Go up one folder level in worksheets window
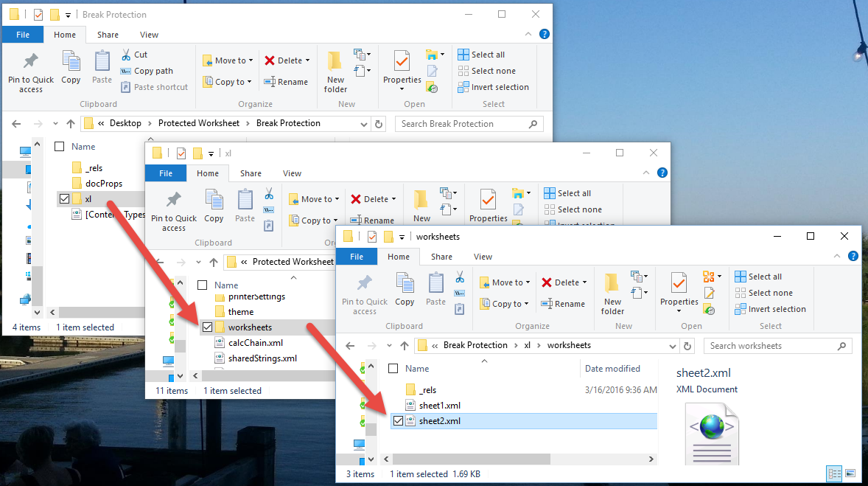 (x=405, y=346)
